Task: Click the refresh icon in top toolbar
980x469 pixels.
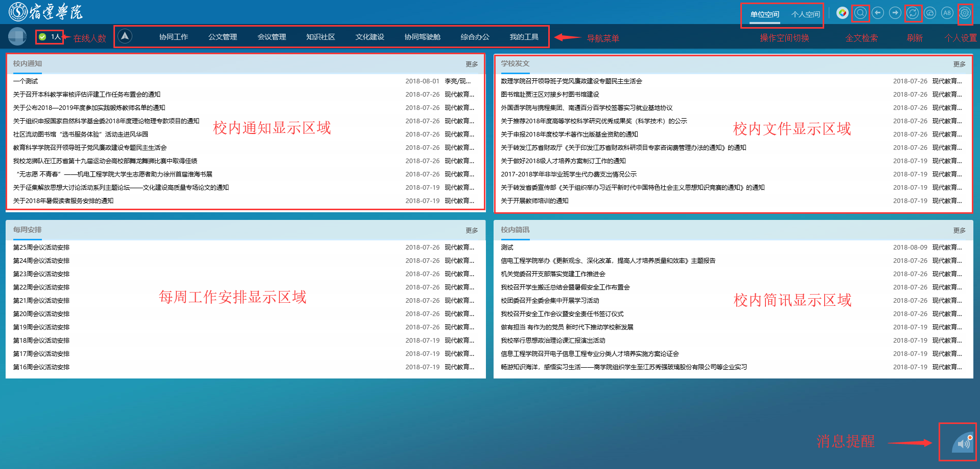Action: click(x=913, y=13)
